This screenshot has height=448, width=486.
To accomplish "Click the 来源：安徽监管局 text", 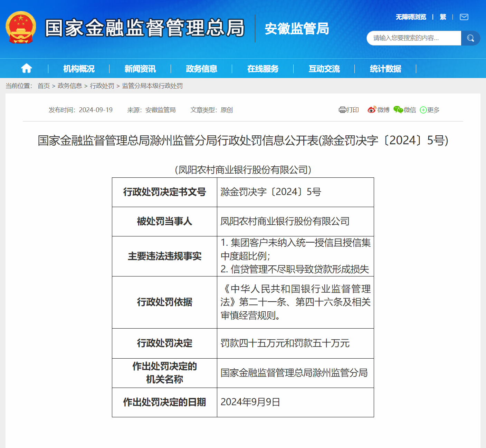I will click(x=151, y=110).
